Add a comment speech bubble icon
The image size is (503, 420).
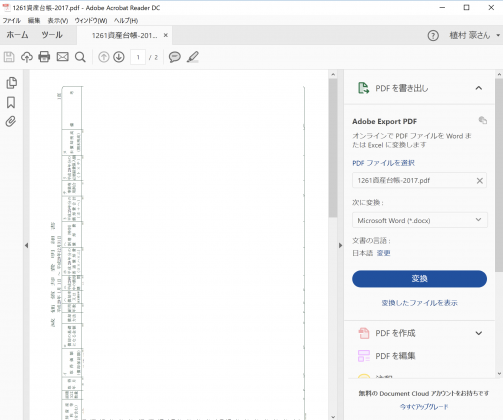175,57
